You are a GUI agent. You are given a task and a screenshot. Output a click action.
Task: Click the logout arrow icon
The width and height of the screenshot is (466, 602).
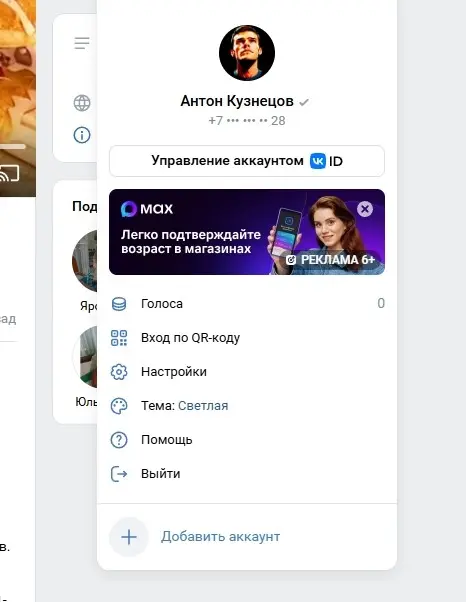[x=119, y=474]
